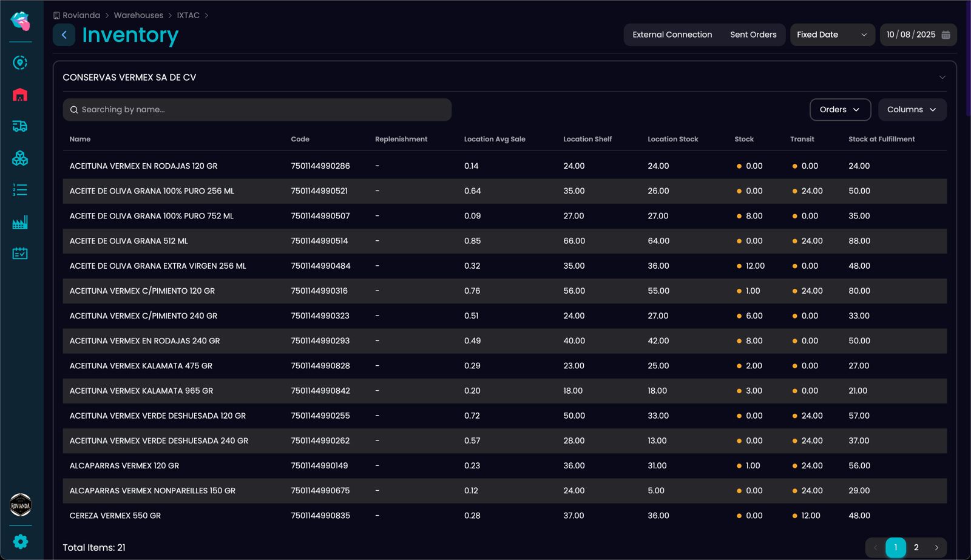Screen dimensions: 971x560
Task: Open the delivery truck sidebar icon
Action: tap(20, 126)
